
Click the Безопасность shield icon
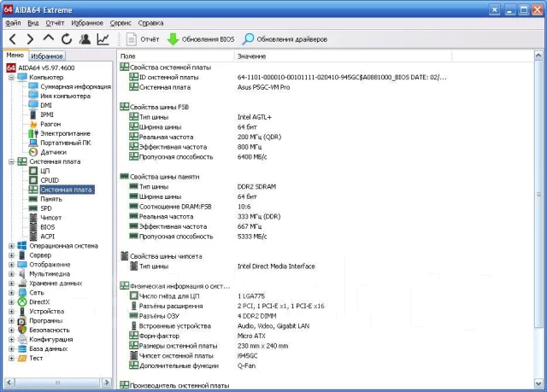pos(22,330)
